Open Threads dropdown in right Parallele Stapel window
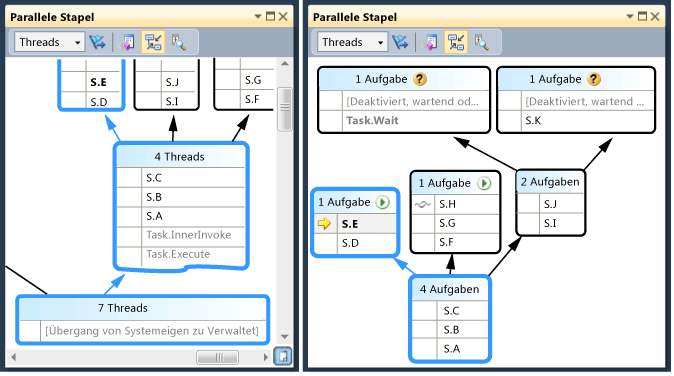The width and height of the screenshot is (674, 376). click(352, 42)
